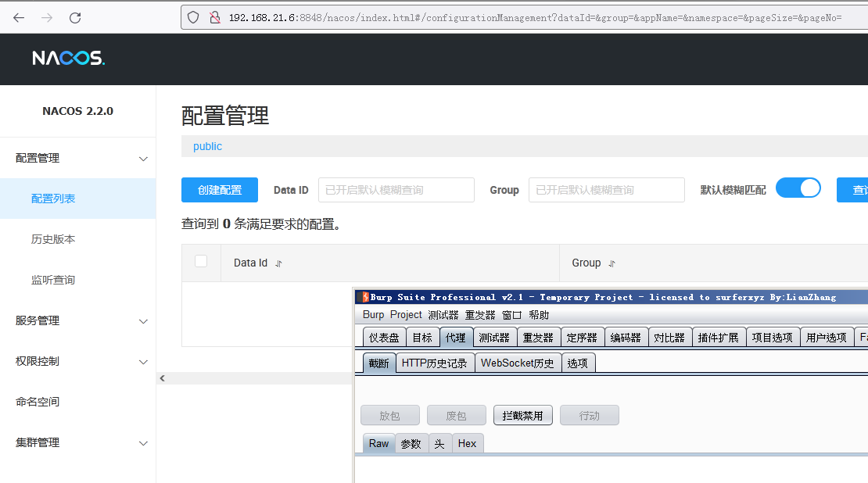
Task: Toggle the 默认模糊匹配 switch
Action: tap(798, 188)
